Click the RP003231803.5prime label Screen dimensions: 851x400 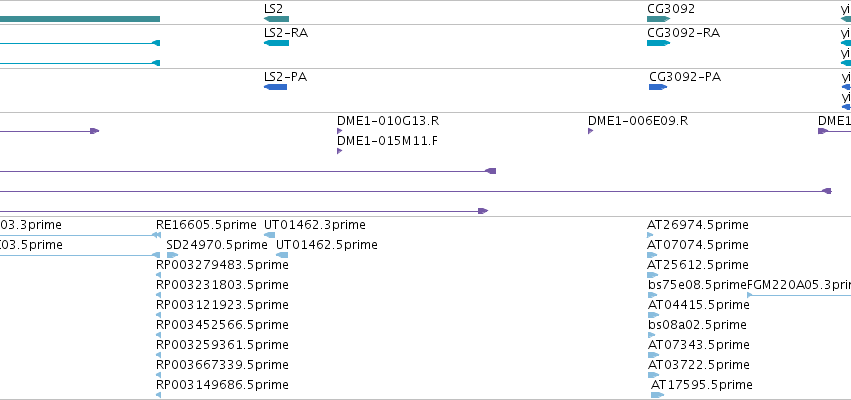[222, 285]
